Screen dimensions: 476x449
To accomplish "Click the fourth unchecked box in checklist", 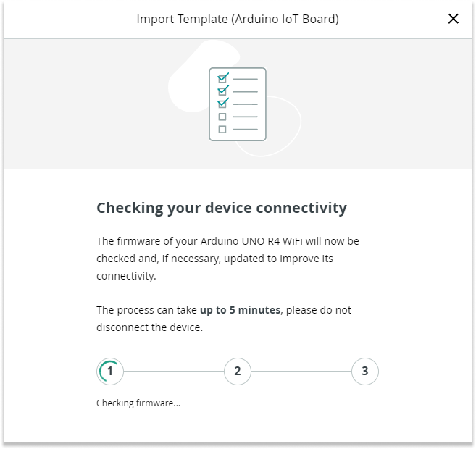I will click(222, 117).
